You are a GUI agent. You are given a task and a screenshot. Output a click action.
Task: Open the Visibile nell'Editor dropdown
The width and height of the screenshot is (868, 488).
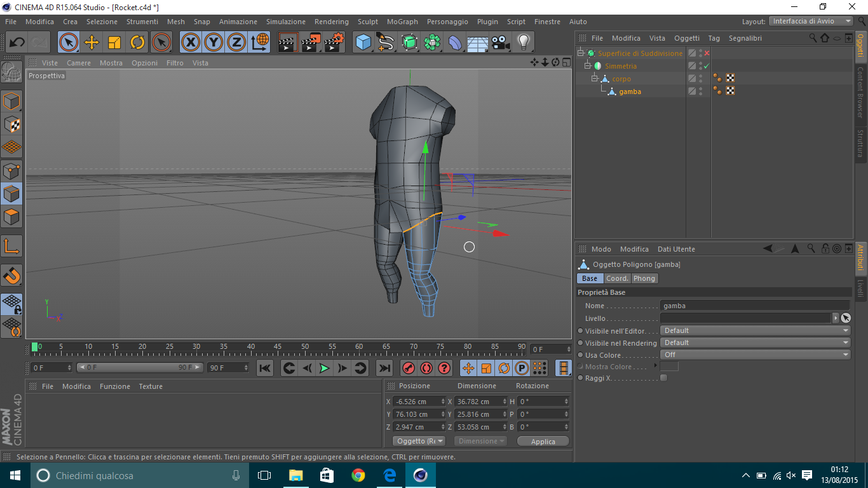pyautogui.click(x=755, y=330)
